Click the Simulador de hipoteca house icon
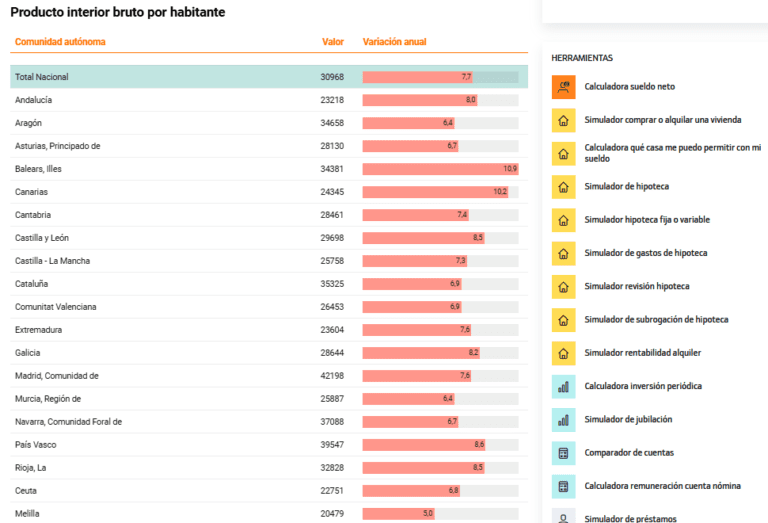The width and height of the screenshot is (768, 523). 563,187
